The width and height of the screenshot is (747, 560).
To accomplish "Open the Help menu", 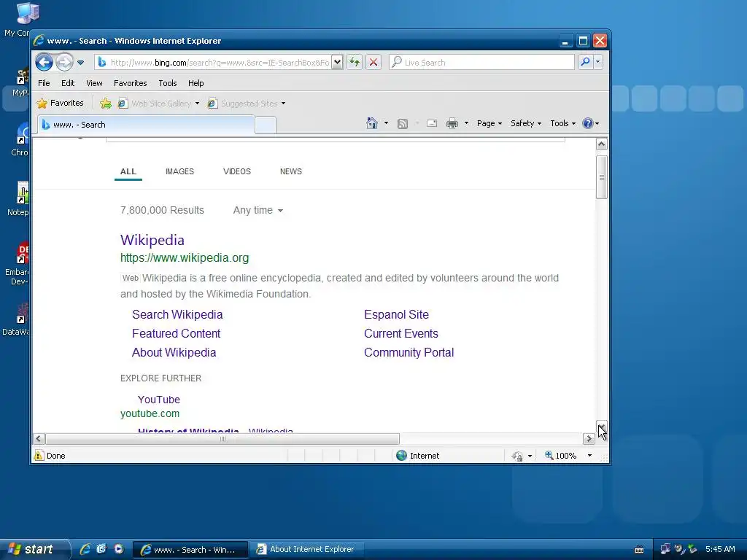I will click(x=196, y=83).
